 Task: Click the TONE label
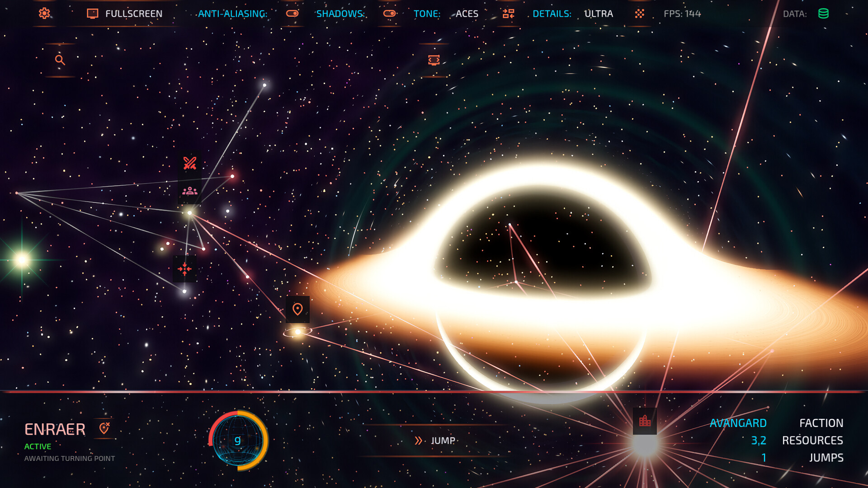click(x=427, y=14)
